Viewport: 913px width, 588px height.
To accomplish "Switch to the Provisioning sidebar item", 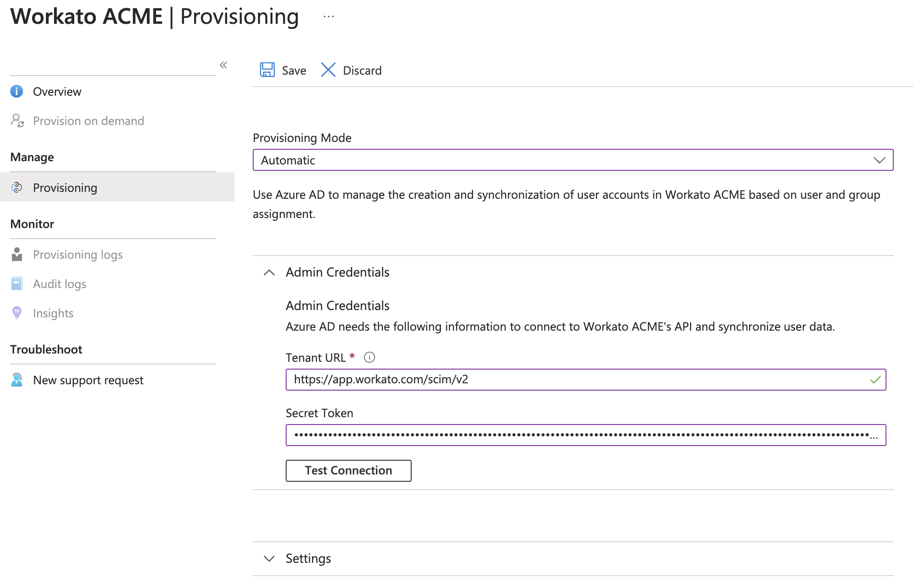I will (65, 187).
